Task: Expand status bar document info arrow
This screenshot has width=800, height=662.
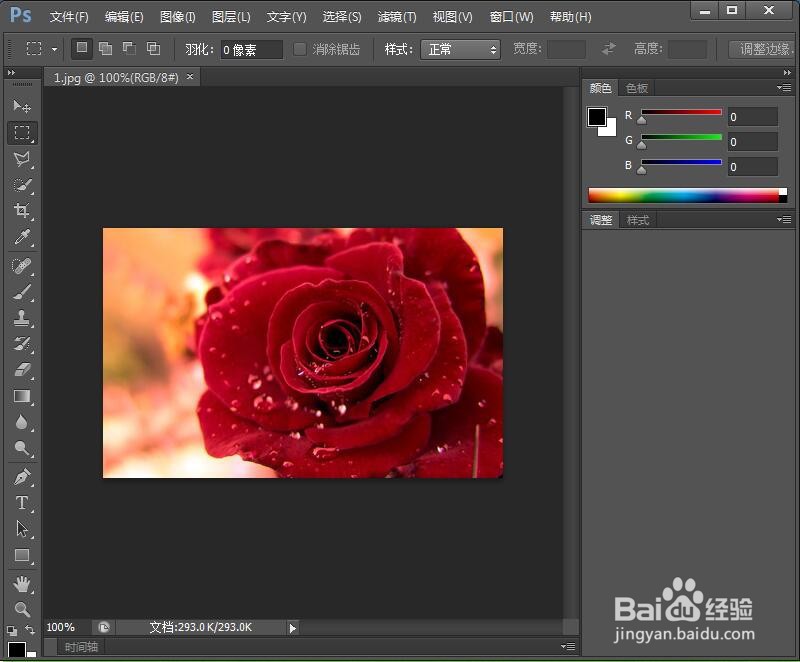Action: [293, 628]
